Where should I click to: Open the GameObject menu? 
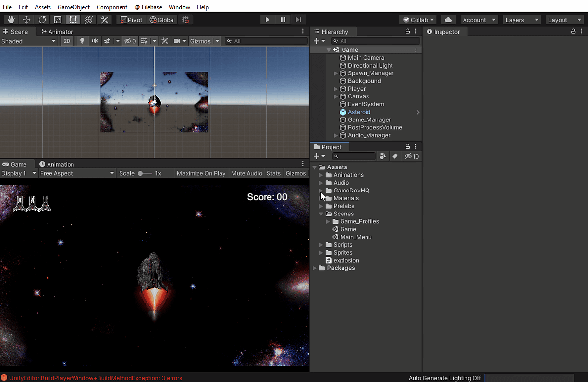[73, 7]
